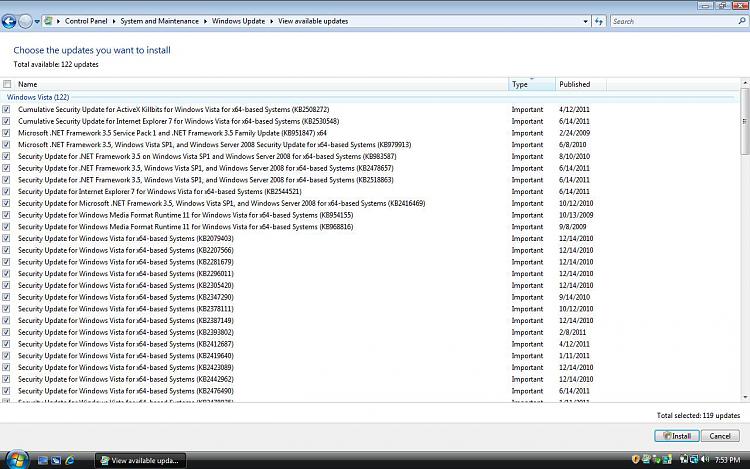The height and width of the screenshot is (469, 750).
Task: Navigate to Windows Update breadcrumb
Action: pos(238,21)
